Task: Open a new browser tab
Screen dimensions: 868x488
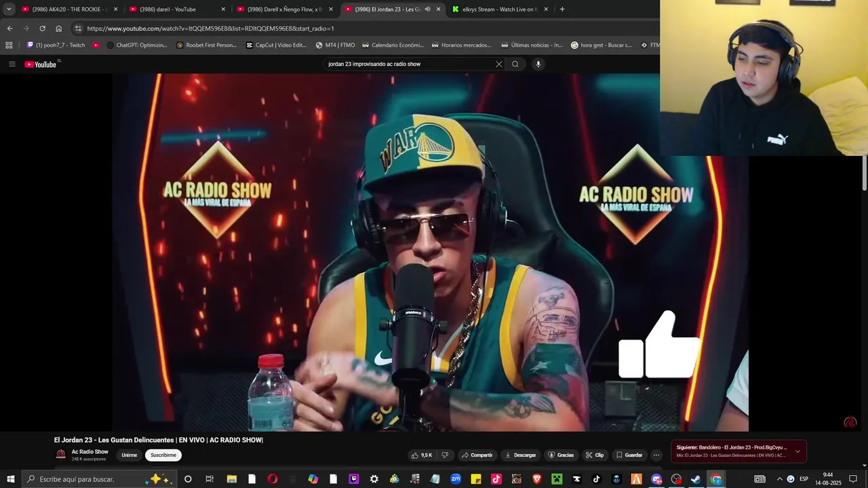Action: click(562, 9)
